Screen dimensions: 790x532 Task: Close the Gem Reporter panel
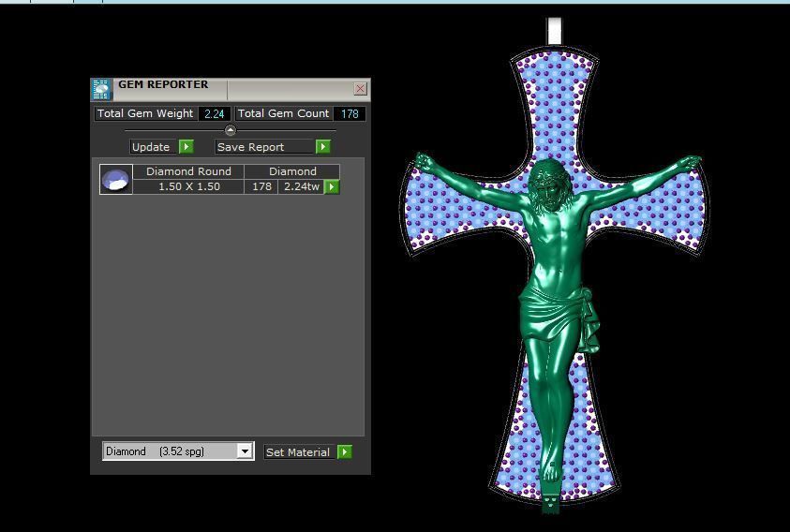(x=360, y=89)
